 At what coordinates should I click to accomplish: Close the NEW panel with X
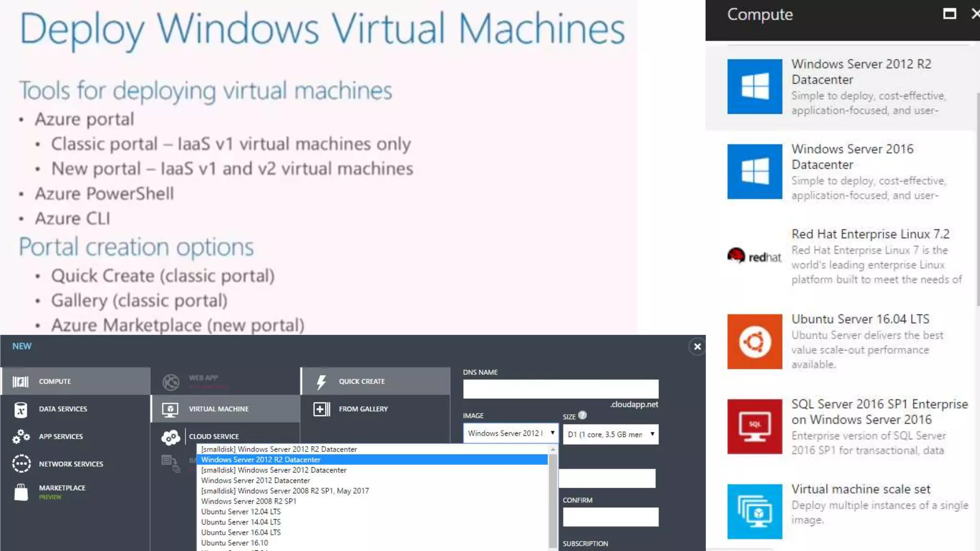[x=697, y=347]
